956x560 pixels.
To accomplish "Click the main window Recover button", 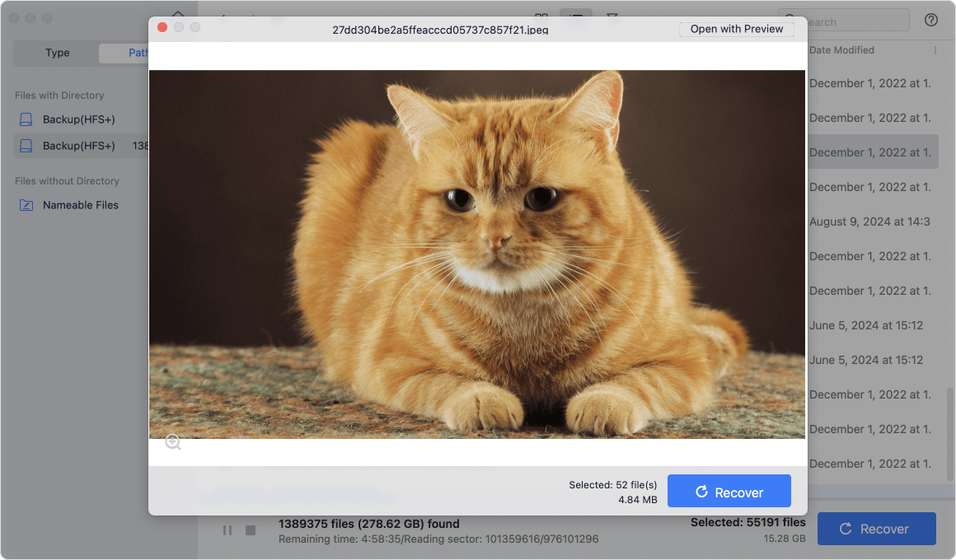I will coord(876,529).
